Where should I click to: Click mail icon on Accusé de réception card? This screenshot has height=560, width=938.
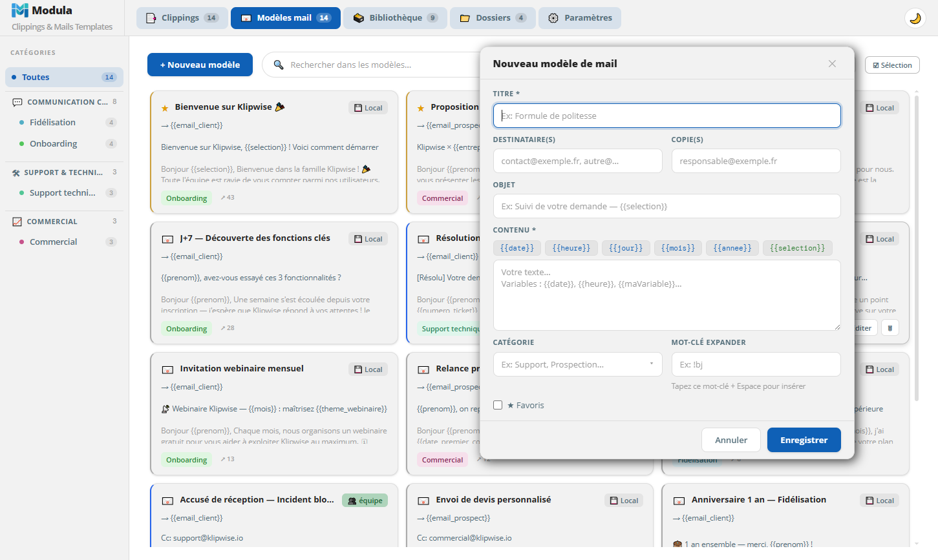167,501
